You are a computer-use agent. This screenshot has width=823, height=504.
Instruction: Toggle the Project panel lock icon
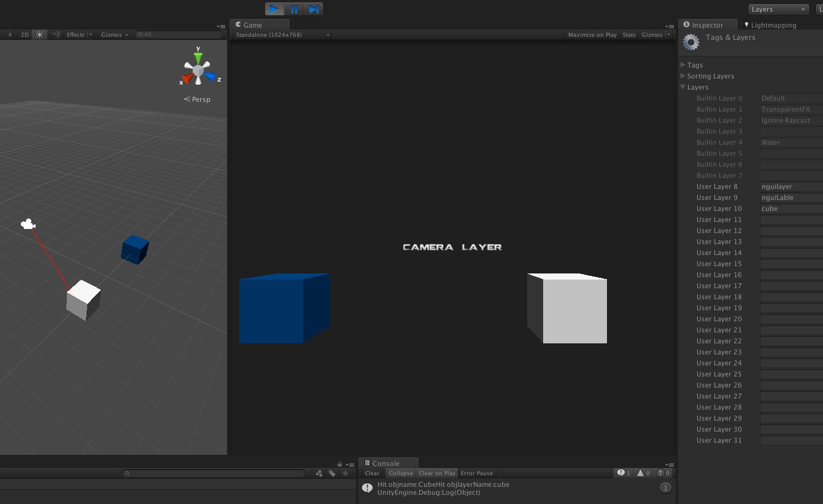click(339, 464)
